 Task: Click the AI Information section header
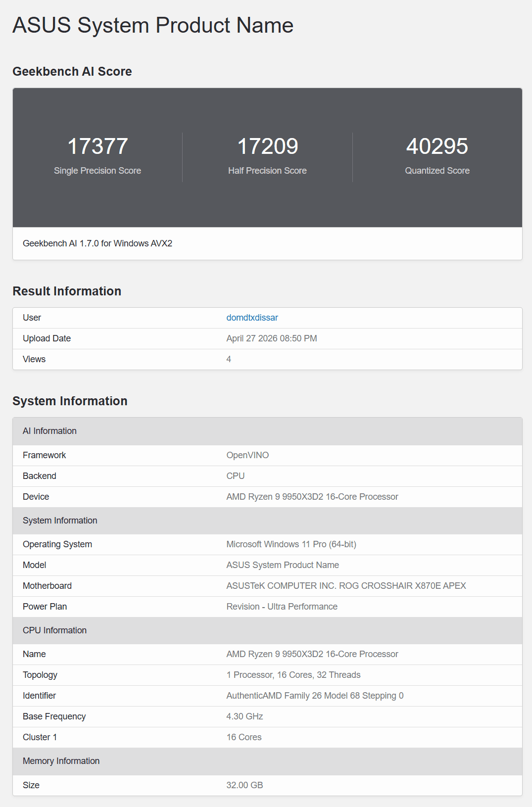click(x=49, y=431)
